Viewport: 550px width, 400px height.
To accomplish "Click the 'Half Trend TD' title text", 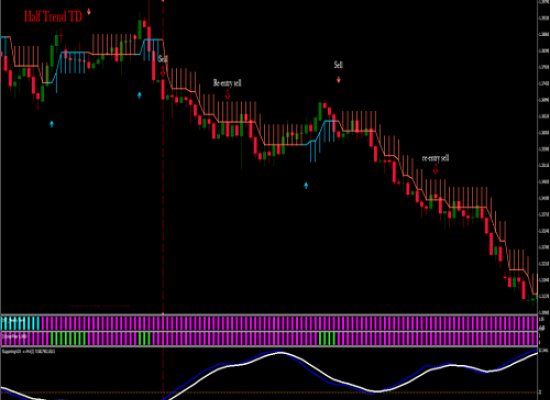I will (x=53, y=16).
